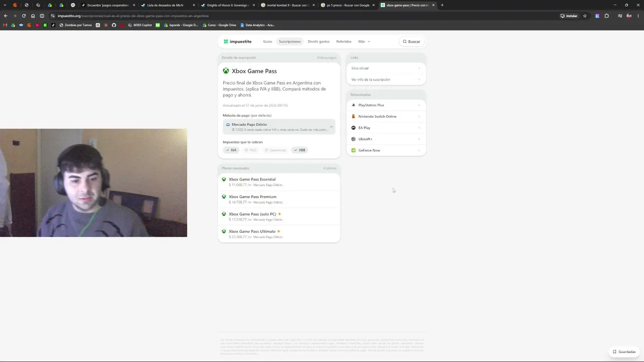Go to Dividir gastos page

click(x=318, y=42)
